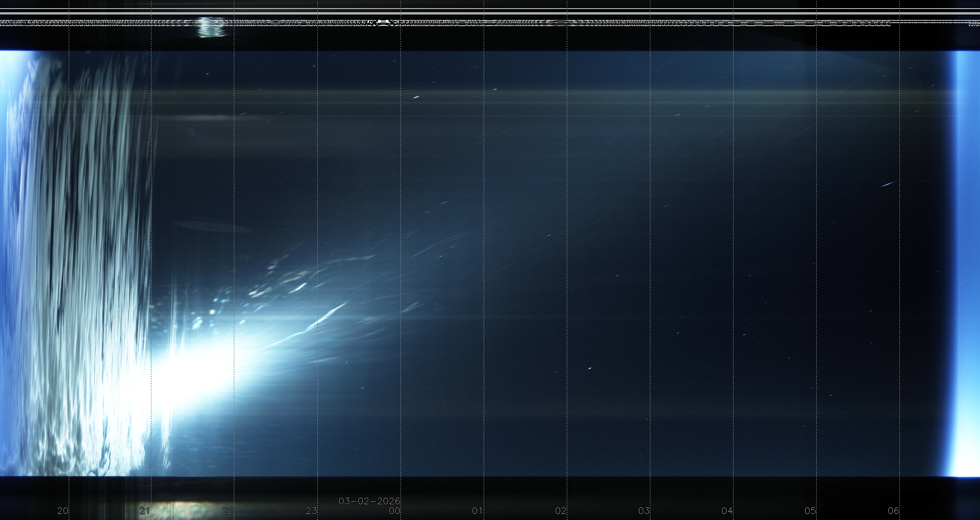Click the star streak above hour 06

point(887,184)
